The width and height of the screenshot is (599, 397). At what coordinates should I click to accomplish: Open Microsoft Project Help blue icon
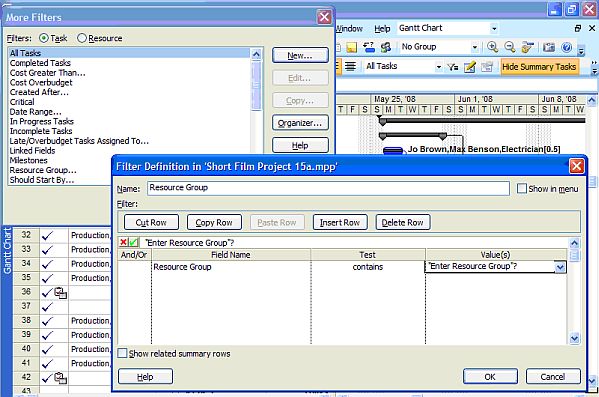pos(567,47)
